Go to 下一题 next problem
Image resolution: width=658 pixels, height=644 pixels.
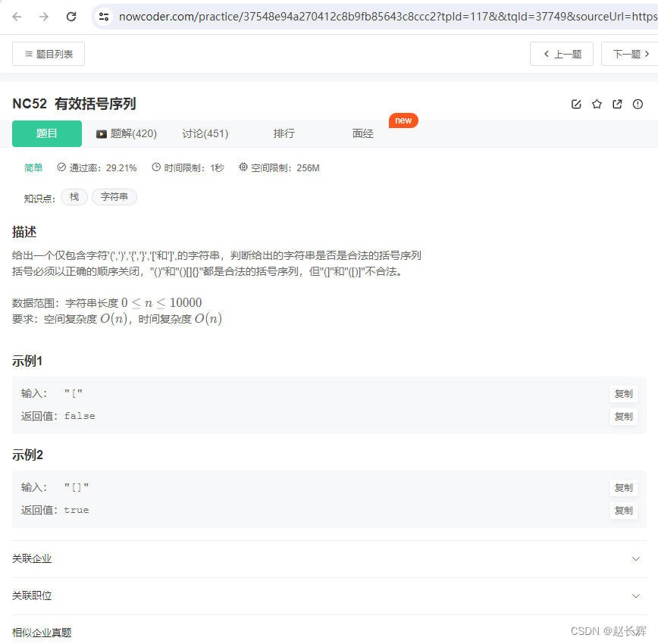pos(626,53)
